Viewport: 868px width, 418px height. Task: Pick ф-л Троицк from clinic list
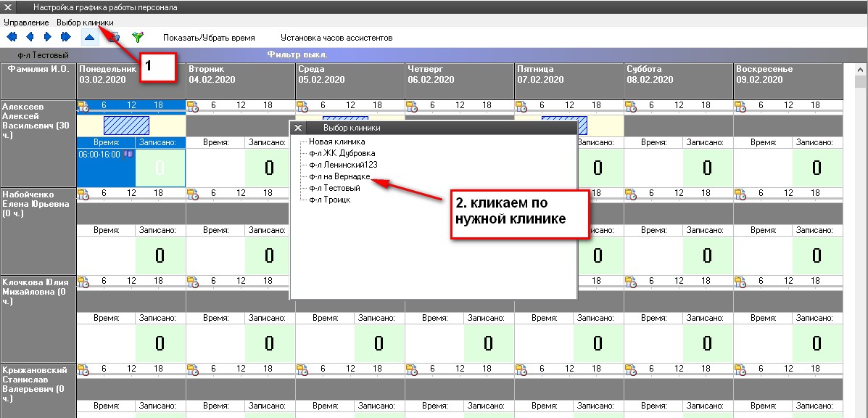329,200
